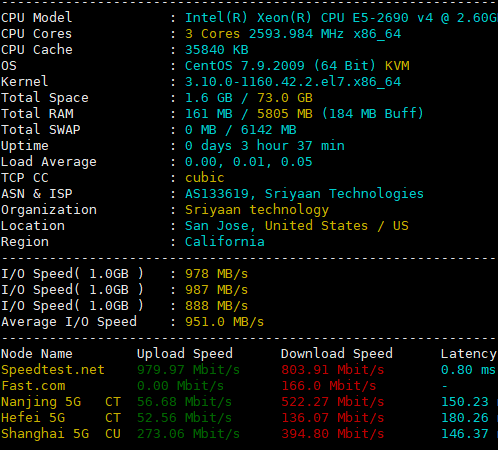Click the Fast.com node name

coord(33,386)
